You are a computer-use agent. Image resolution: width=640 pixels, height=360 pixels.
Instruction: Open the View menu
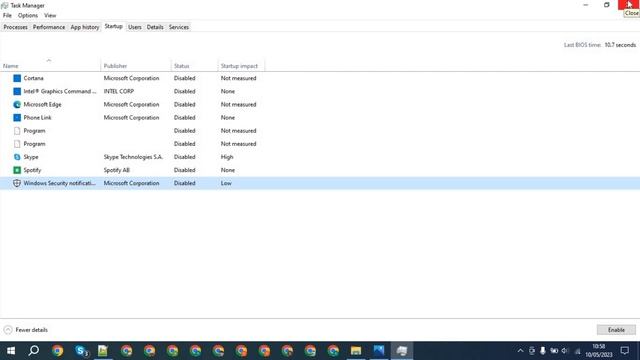[50, 16]
